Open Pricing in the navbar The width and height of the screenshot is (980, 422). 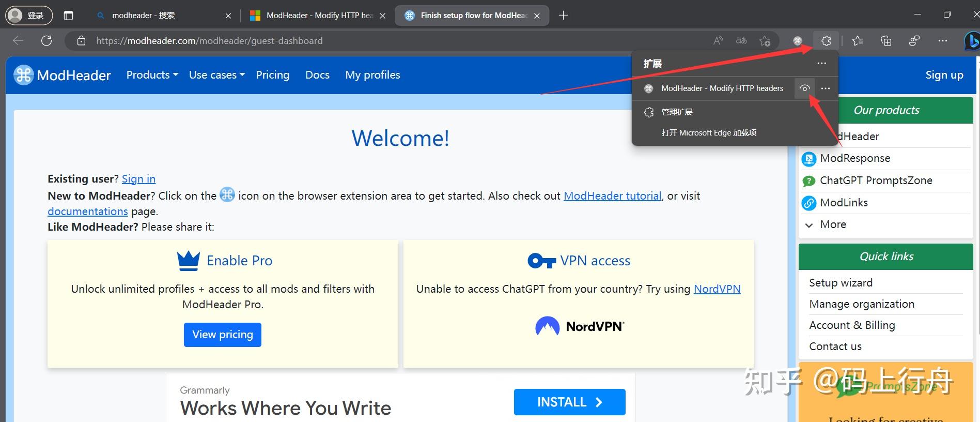click(273, 75)
